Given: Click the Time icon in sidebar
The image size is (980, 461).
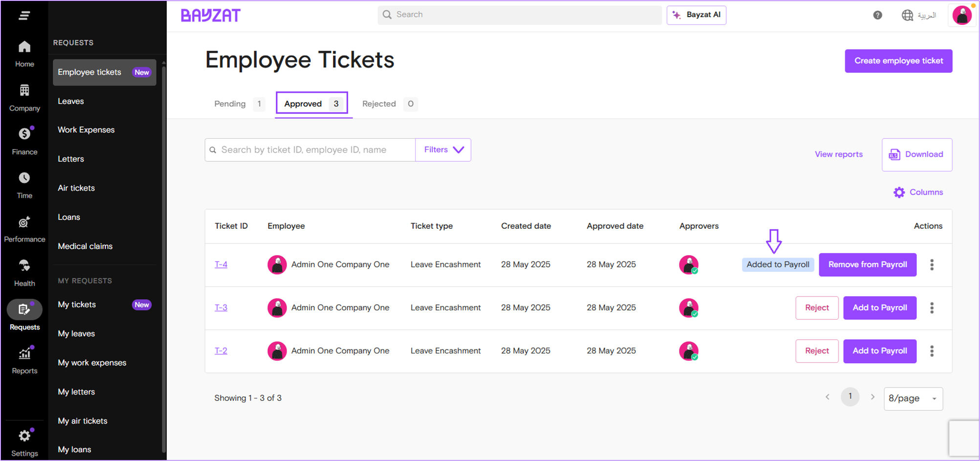Looking at the screenshot, I should click(24, 184).
